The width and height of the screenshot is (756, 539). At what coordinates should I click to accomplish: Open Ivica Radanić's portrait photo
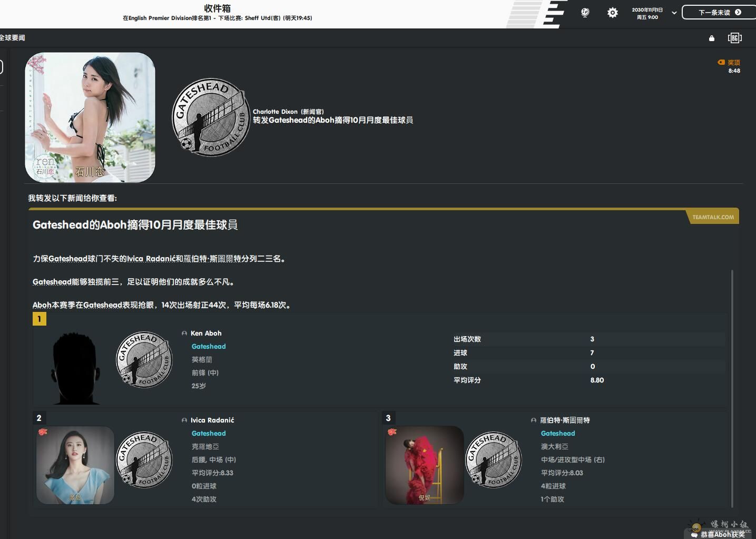tap(75, 465)
